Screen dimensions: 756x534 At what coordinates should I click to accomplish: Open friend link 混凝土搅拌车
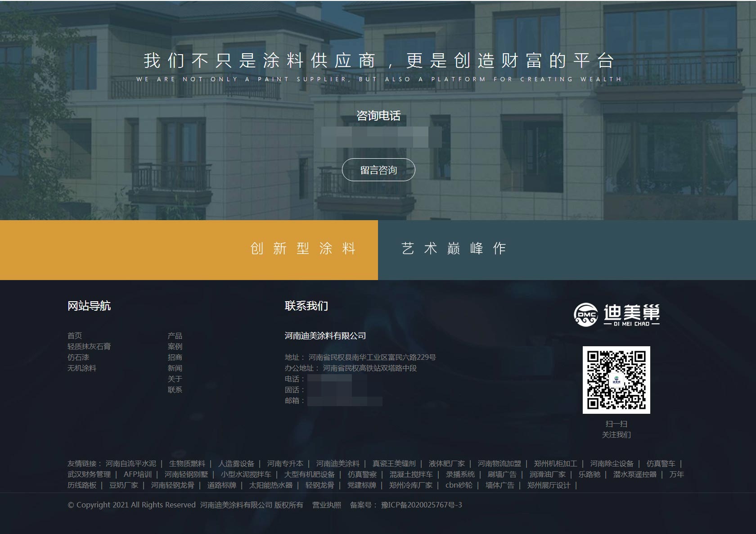[411, 474]
